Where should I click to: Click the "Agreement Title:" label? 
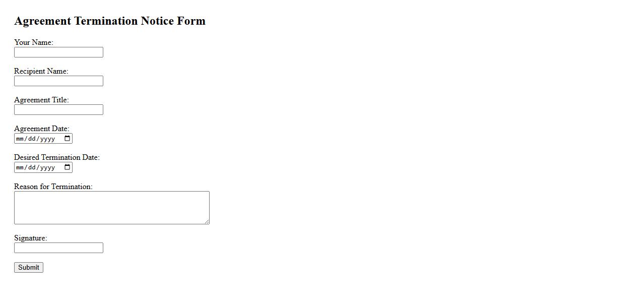(x=41, y=100)
